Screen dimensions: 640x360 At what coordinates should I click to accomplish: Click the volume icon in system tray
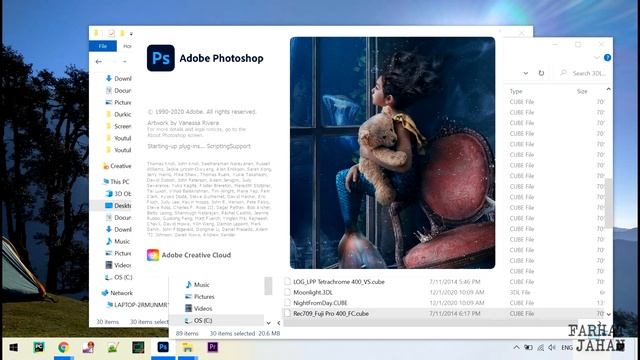click(552, 347)
